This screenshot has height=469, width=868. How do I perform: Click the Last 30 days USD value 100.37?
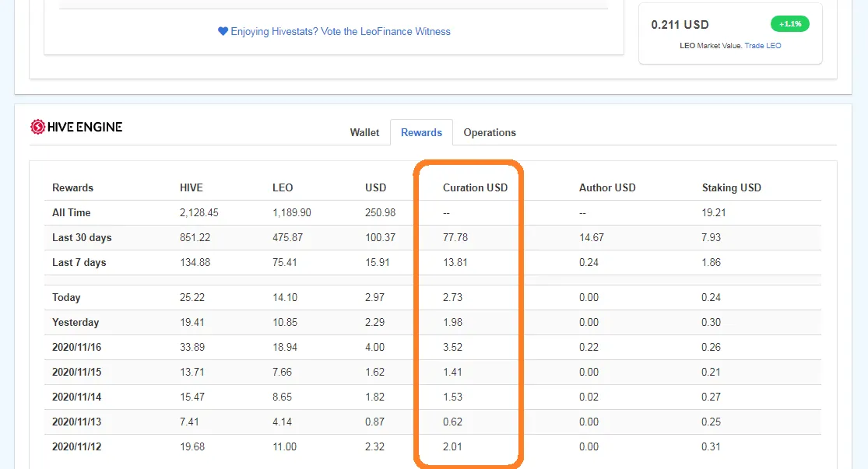(380, 237)
